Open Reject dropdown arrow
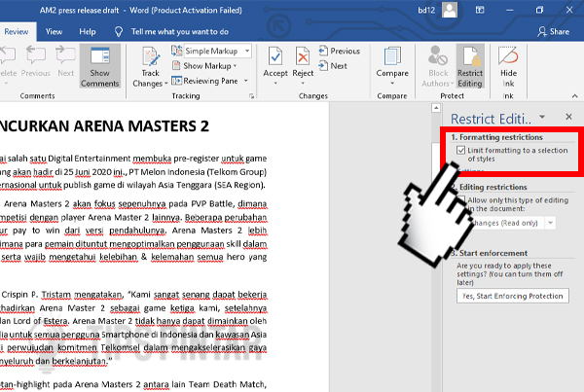 pyautogui.click(x=303, y=83)
